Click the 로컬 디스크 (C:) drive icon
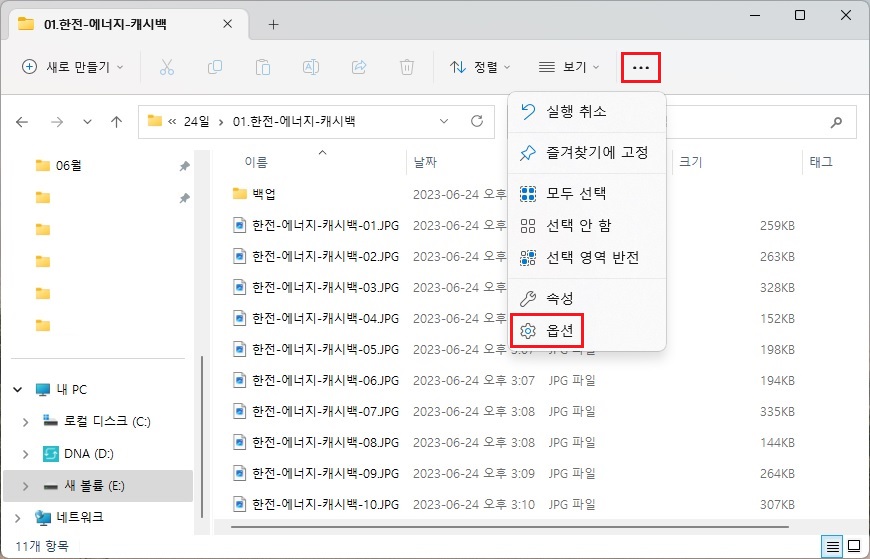 50,421
